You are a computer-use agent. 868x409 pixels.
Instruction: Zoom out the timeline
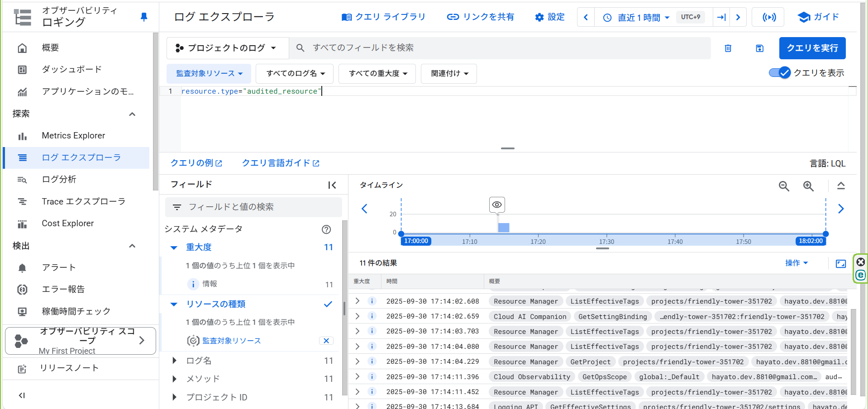784,186
